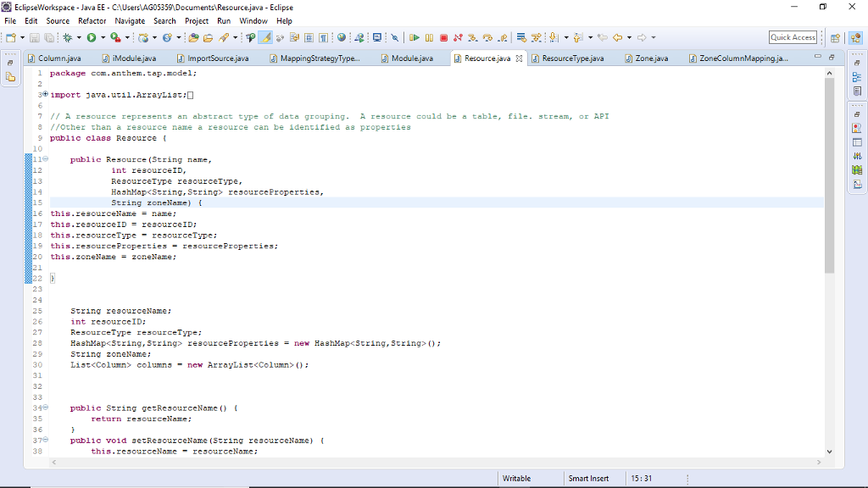Click the Run Last Tool red toolbox icon
This screenshot has height=488, width=868.
click(x=115, y=37)
